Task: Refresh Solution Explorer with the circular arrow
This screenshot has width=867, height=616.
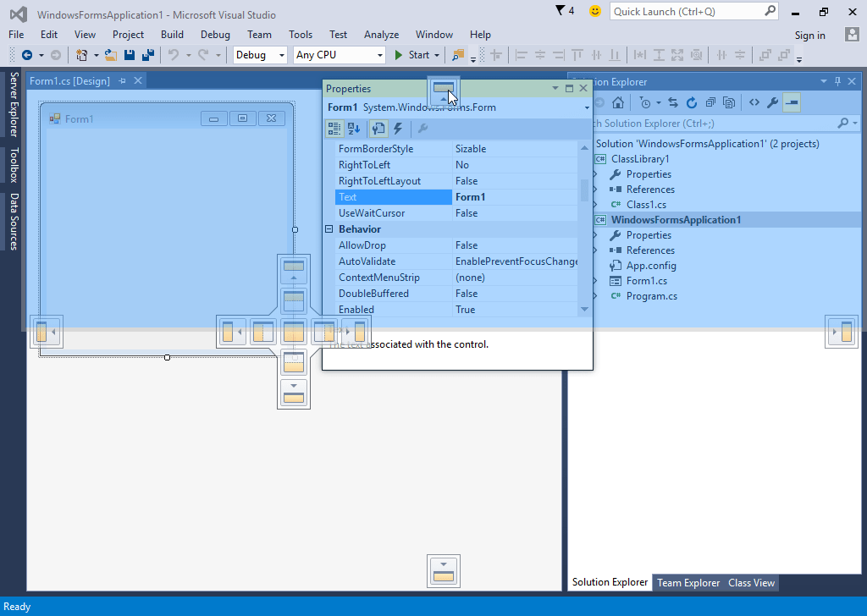Action: tap(691, 102)
